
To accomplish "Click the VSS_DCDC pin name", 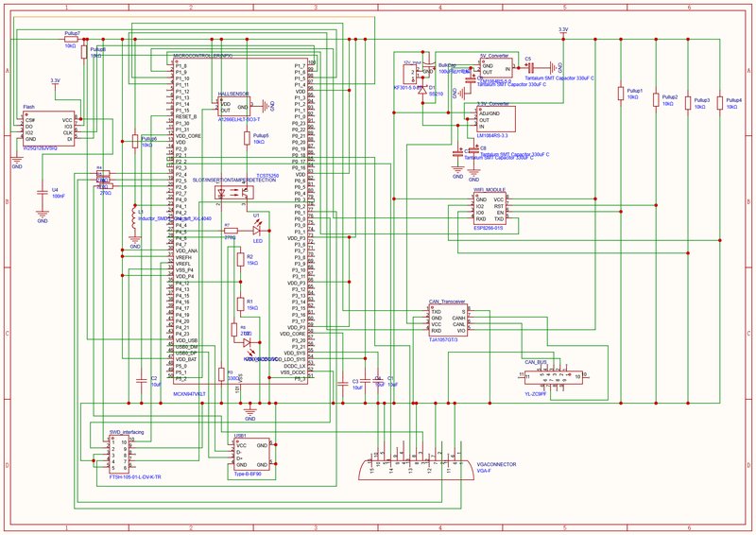I will (x=293, y=371).
